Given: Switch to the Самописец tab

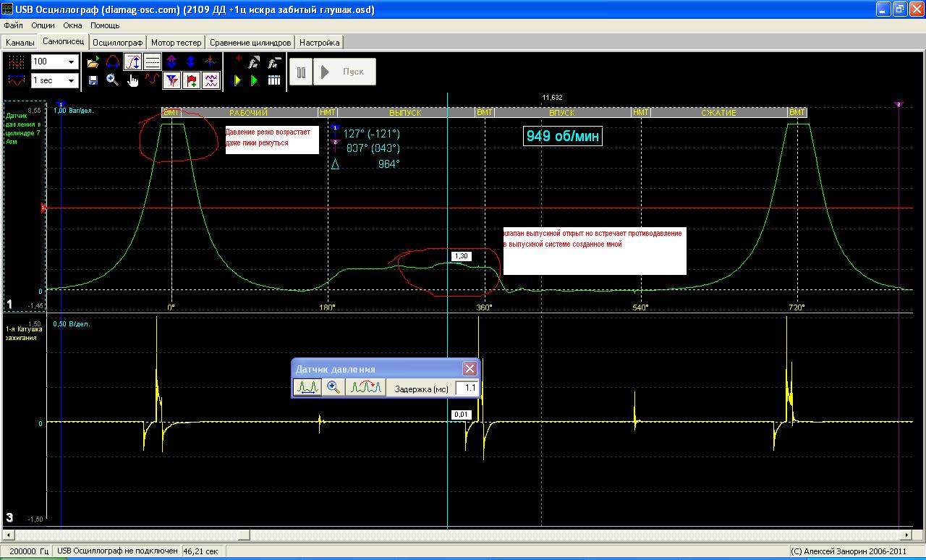Looking at the screenshot, I should pos(64,42).
